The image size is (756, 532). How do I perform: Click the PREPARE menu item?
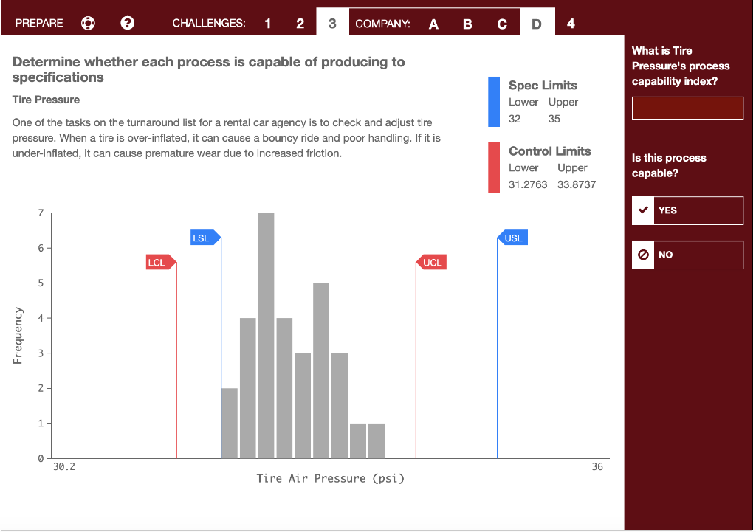tap(39, 23)
